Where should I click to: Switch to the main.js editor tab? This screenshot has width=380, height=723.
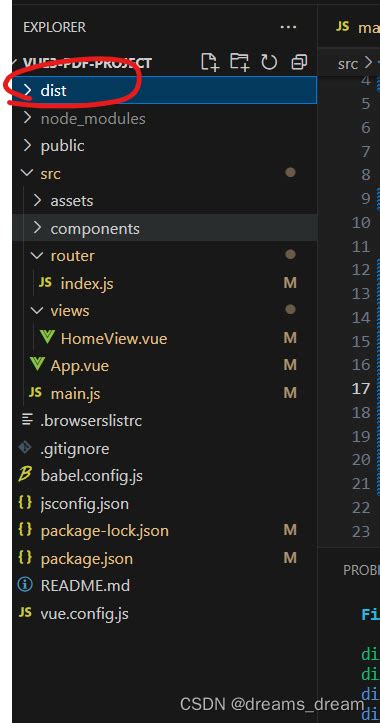[357, 27]
